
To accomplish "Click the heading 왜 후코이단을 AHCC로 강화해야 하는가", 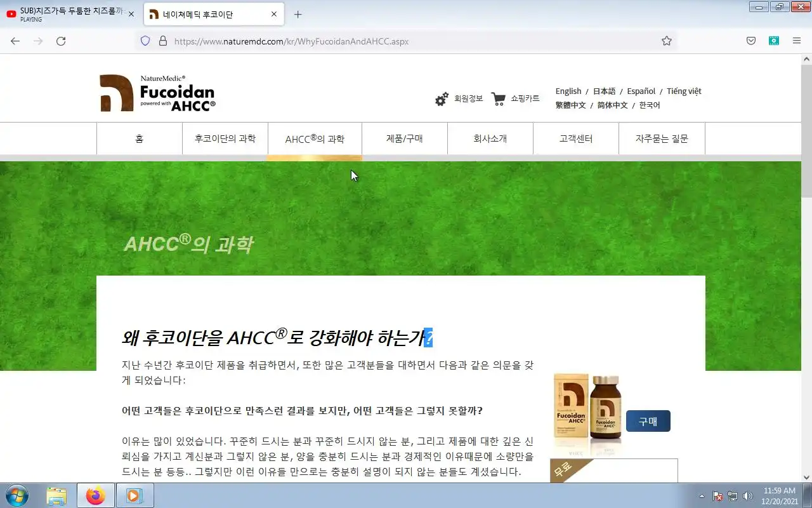I will (277, 337).
